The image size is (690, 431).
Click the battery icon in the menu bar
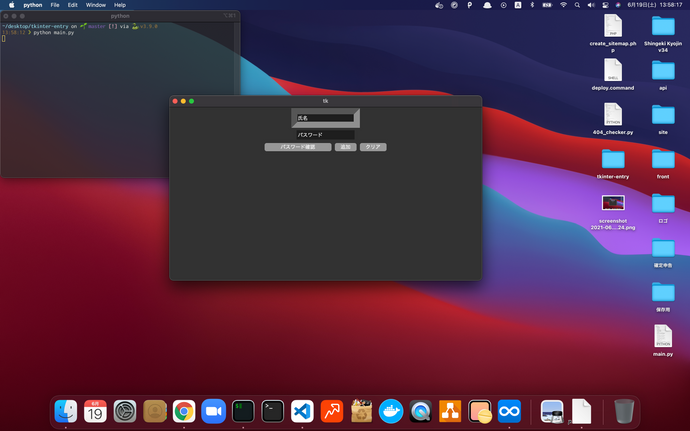tap(547, 5)
